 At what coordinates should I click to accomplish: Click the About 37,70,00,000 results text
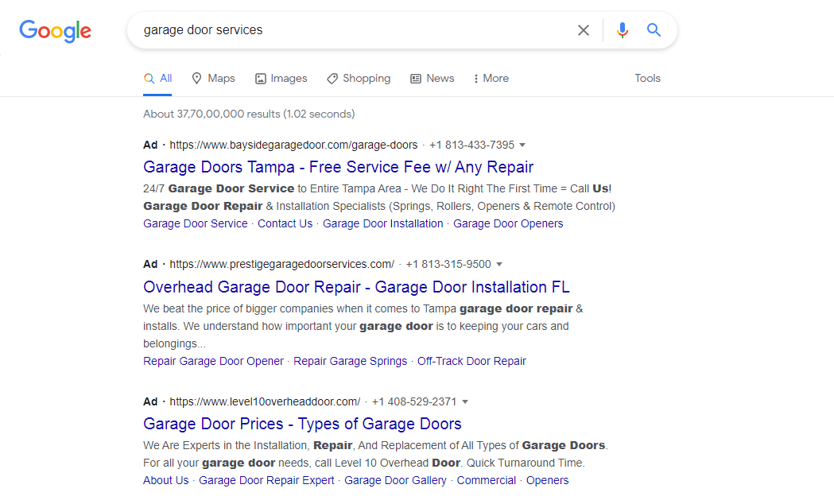pos(249,114)
